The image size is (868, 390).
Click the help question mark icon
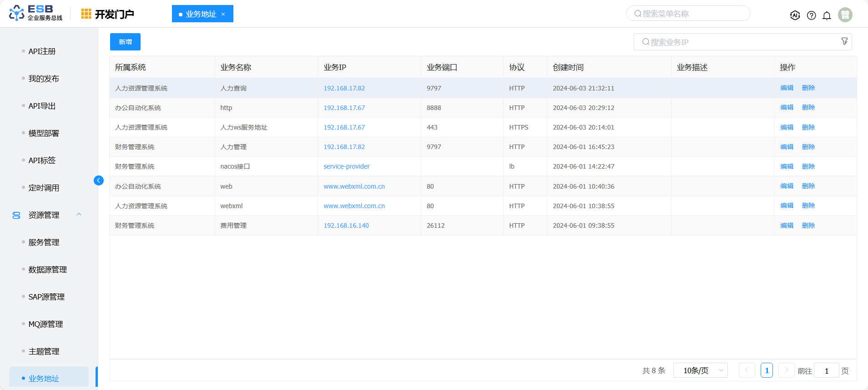coord(811,15)
